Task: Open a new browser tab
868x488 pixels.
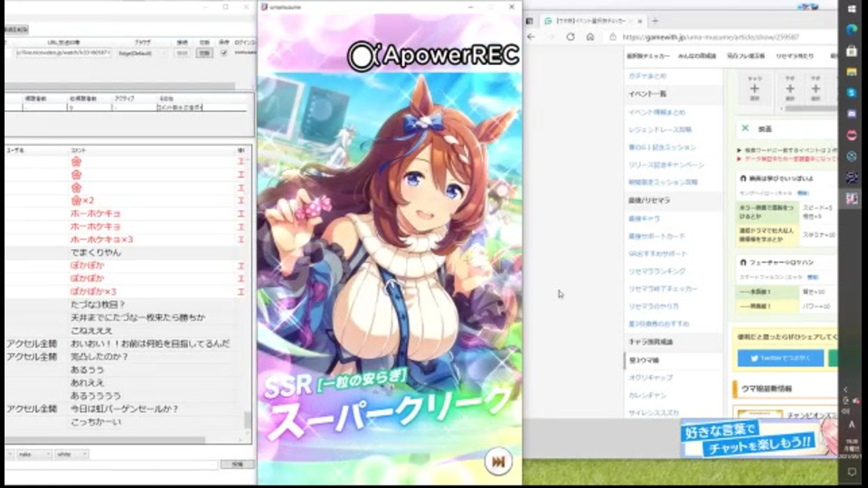Action: click(x=655, y=21)
